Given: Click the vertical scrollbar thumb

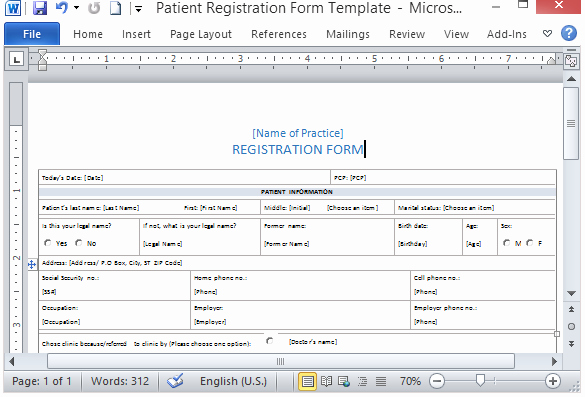Looking at the screenshot, I should (571, 124).
